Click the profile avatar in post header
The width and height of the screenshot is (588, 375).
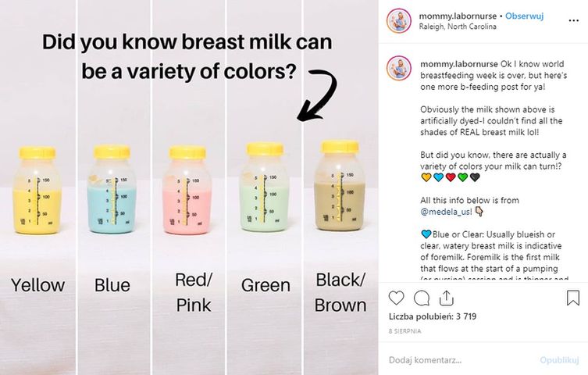399,20
